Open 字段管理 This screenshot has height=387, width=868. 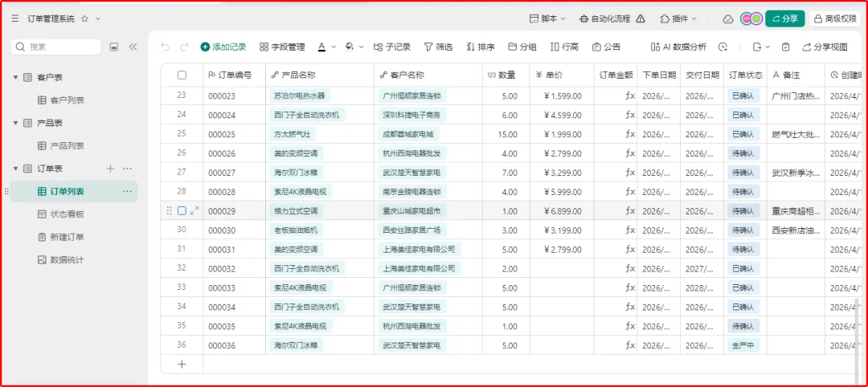coord(282,47)
